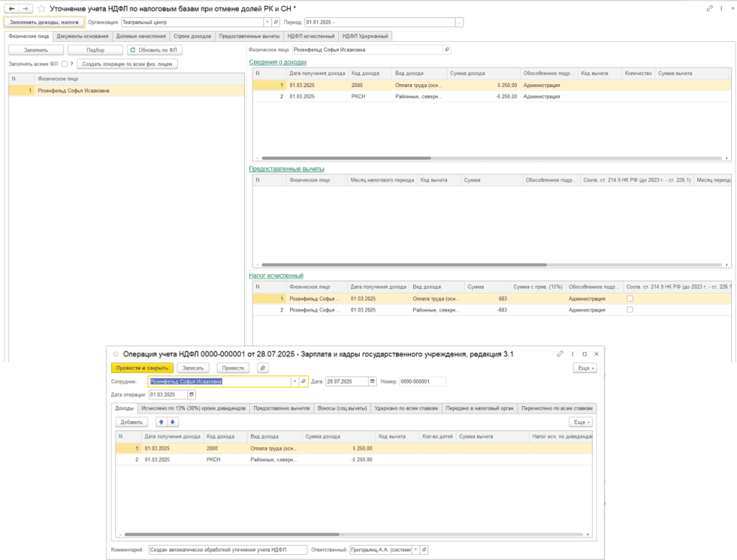Move row up with blue arrow
The height and width of the screenshot is (560, 737).
tap(161, 422)
